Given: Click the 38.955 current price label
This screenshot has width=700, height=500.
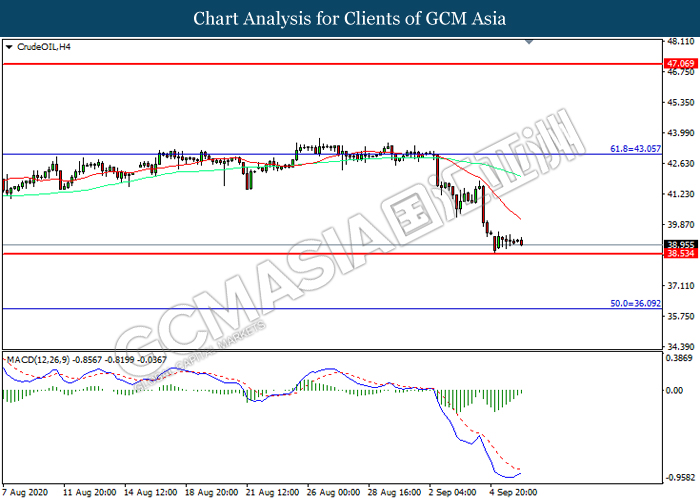Looking at the screenshot, I should point(680,245).
